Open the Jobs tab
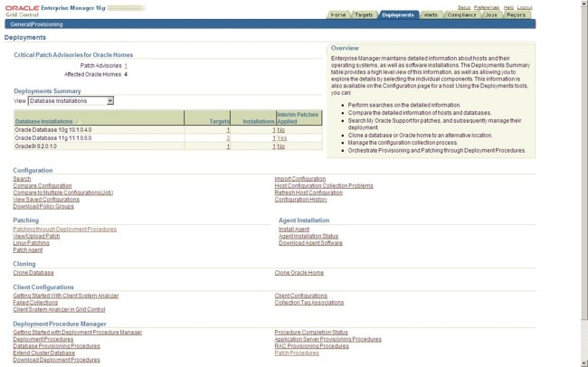This screenshot has width=588, height=367. point(491,15)
